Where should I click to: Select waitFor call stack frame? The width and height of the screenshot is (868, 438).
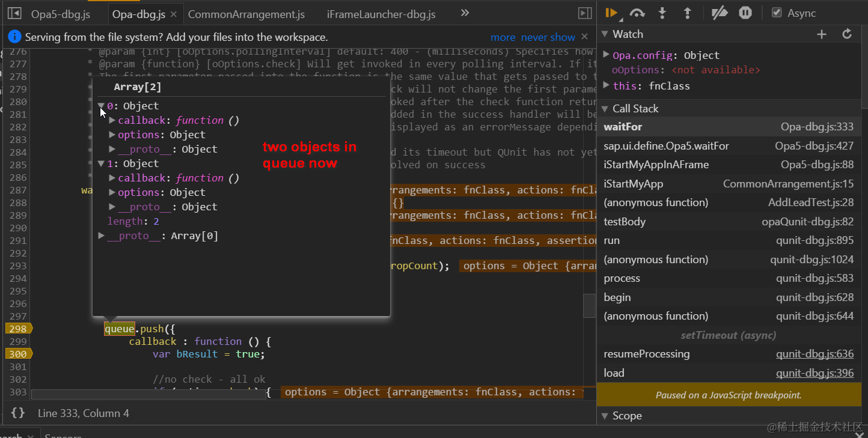tap(729, 127)
